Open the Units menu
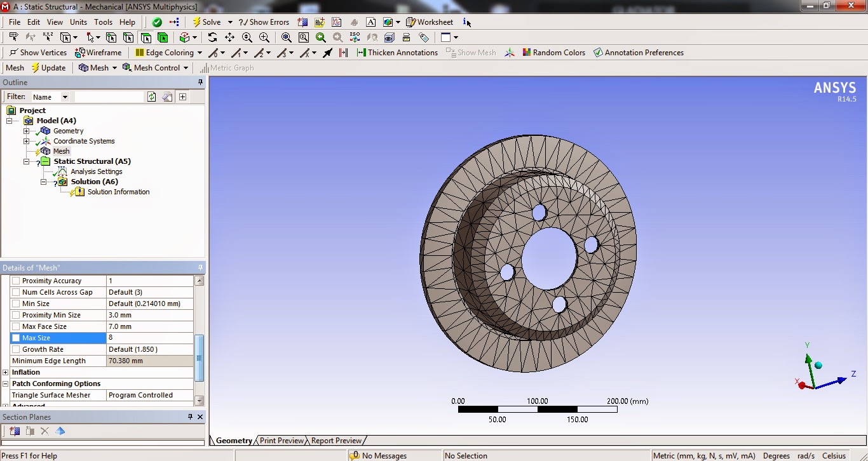Screen dimensions: 868x461 (x=78, y=22)
